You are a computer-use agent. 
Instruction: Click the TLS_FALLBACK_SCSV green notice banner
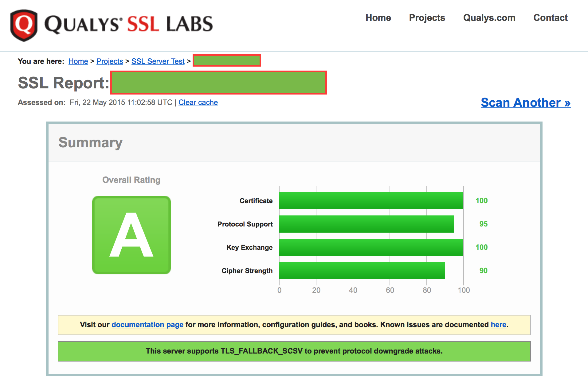pos(294,351)
